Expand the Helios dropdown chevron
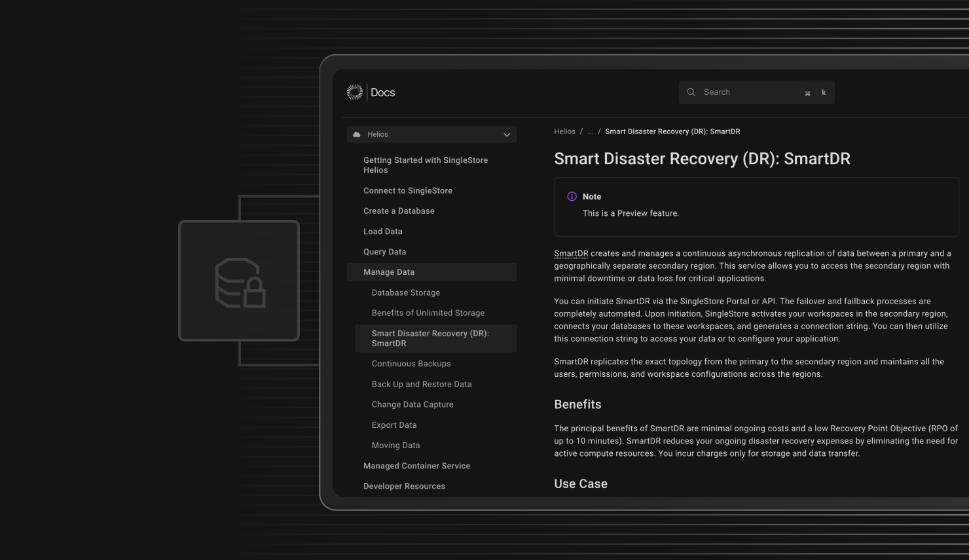Image resolution: width=969 pixels, height=560 pixels. point(507,135)
